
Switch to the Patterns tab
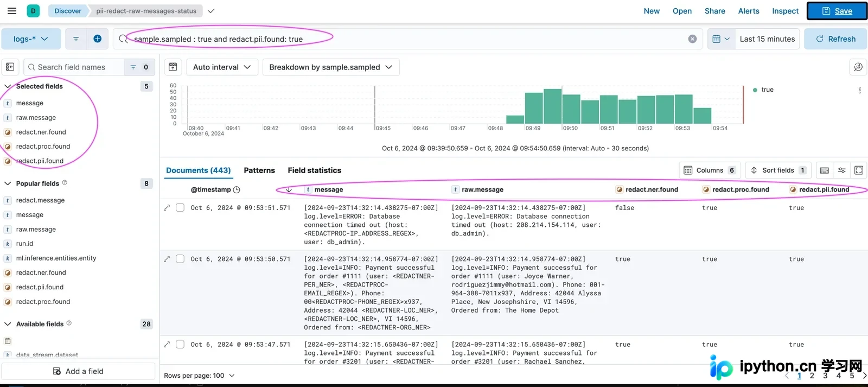coord(259,170)
